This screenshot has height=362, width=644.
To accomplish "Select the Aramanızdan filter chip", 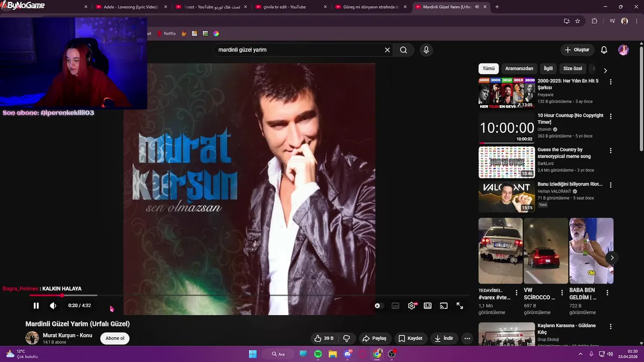I will point(519,68).
